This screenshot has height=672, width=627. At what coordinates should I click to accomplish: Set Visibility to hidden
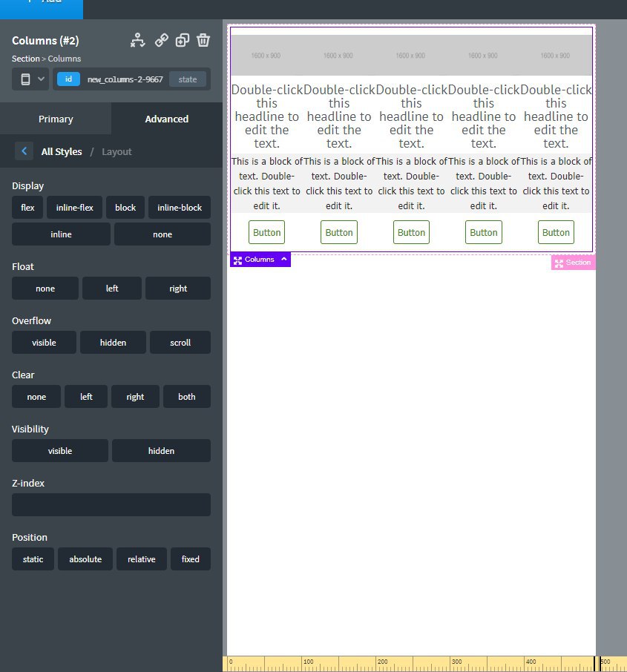click(161, 450)
